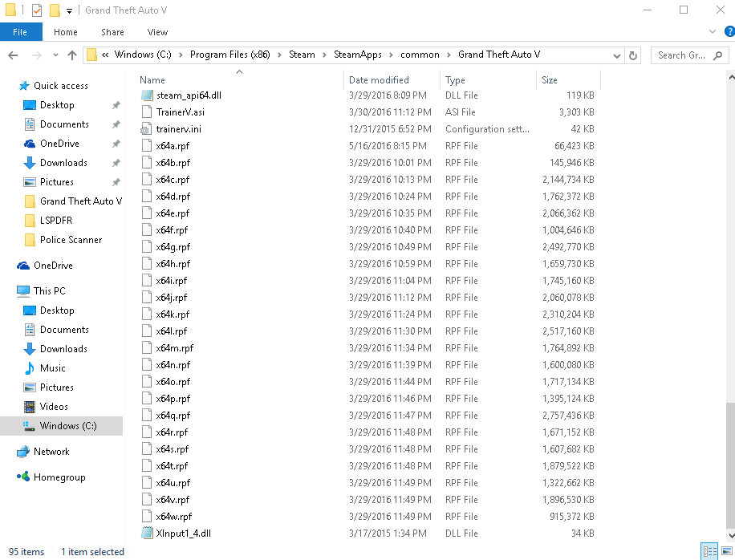Open Grand Theft Auto V in Quick access
Image resolution: width=735 pixels, height=560 pixels.
[x=80, y=201]
